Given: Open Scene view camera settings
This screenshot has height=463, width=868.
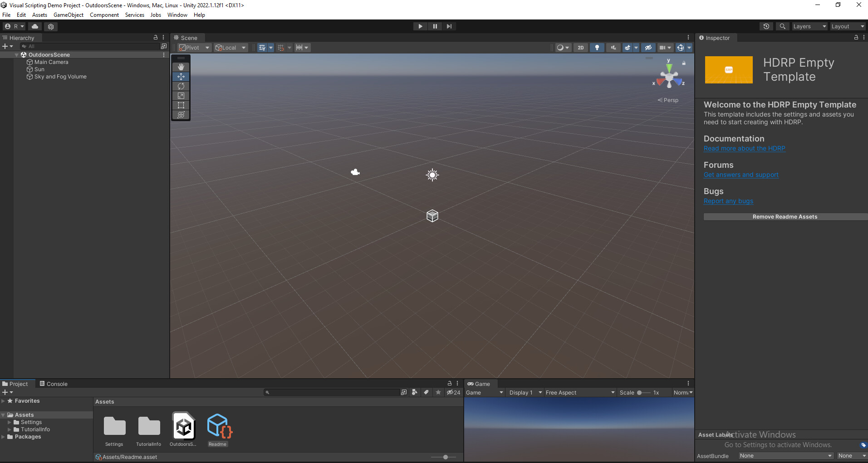Looking at the screenshot, I should click(x=665, y=48).
